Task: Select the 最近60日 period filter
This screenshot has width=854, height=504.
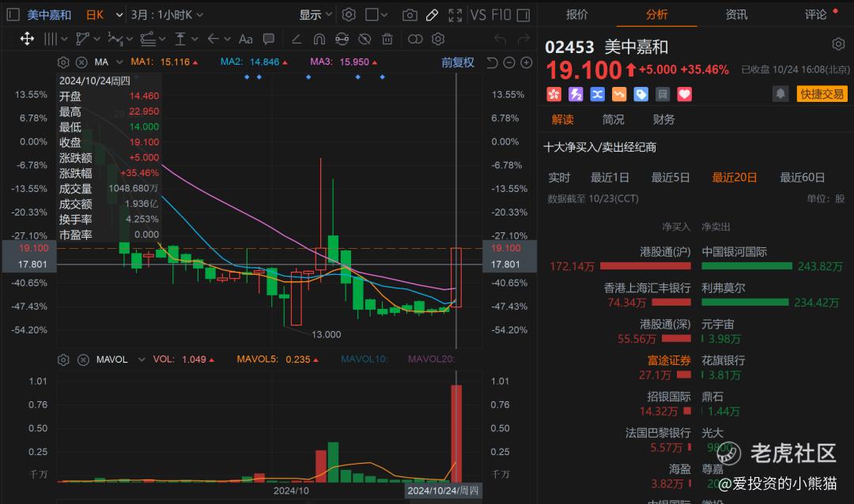Action: [x=802, y=178]
